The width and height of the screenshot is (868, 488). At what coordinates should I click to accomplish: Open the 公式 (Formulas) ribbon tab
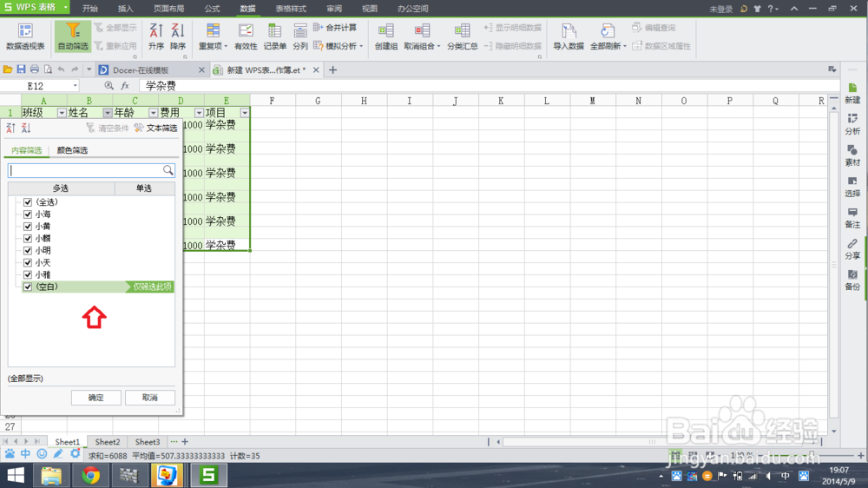pos(212,9)
